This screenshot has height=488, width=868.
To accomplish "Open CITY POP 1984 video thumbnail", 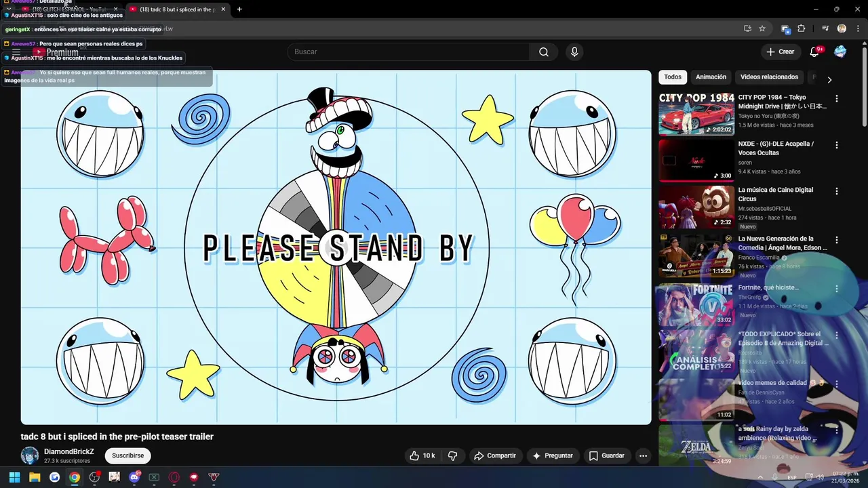I will click(x=696, y=115).
